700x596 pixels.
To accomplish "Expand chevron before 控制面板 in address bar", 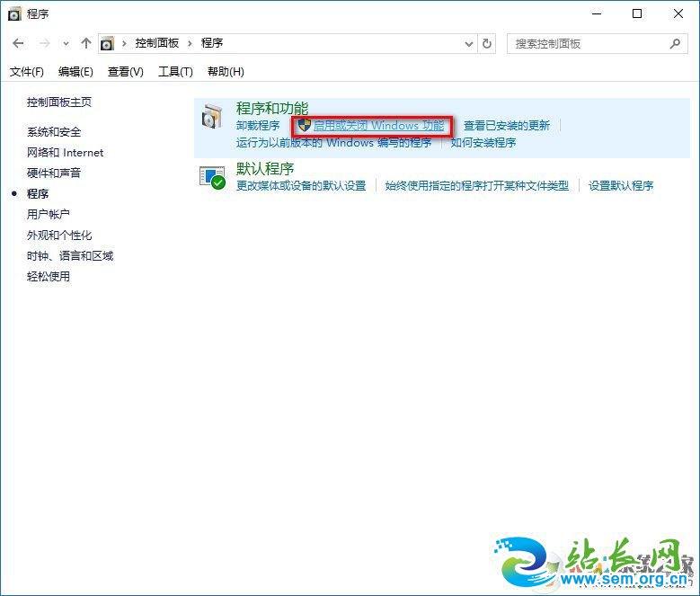I will [124, 43].
